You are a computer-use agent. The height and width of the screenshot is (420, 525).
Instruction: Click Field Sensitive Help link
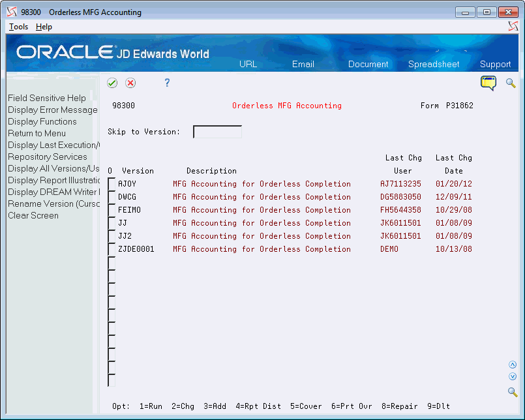[x=47, y=98]
